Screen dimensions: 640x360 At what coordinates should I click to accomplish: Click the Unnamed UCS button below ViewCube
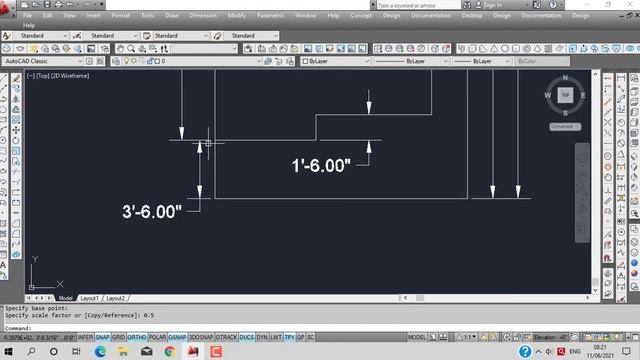click(565, 127)
